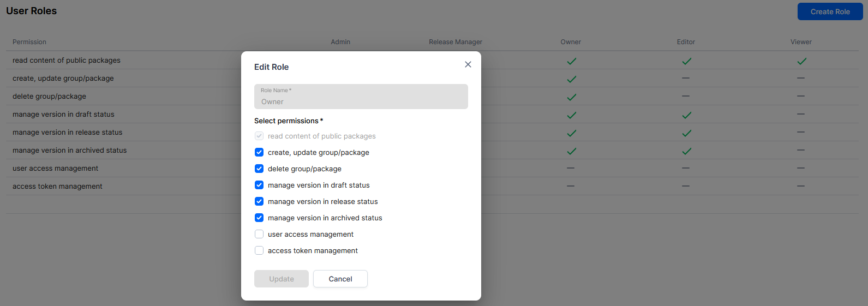868x306 pixels.
Task: Click Viewer dash for manage version in archived status
Action: coord(801,150)
